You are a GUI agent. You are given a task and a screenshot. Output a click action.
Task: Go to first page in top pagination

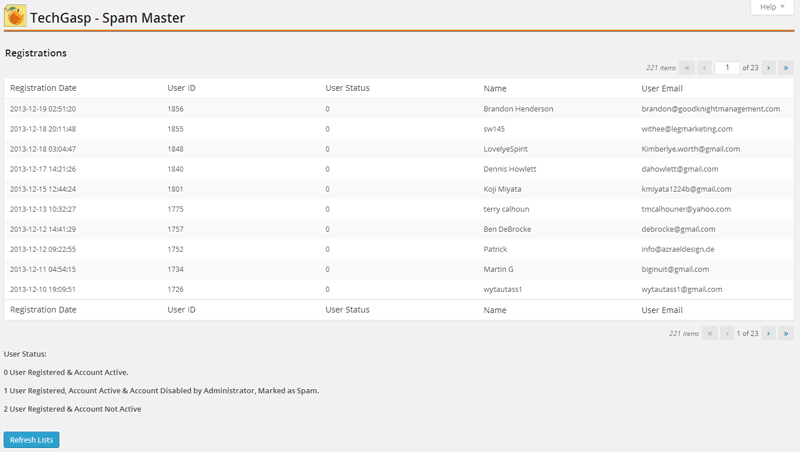pos(687,68)
